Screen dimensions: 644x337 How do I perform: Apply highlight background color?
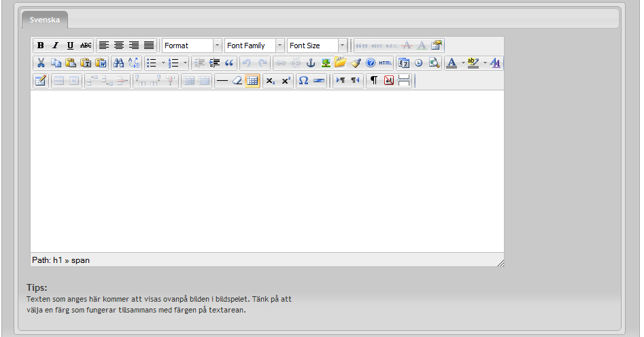(473, 63)
